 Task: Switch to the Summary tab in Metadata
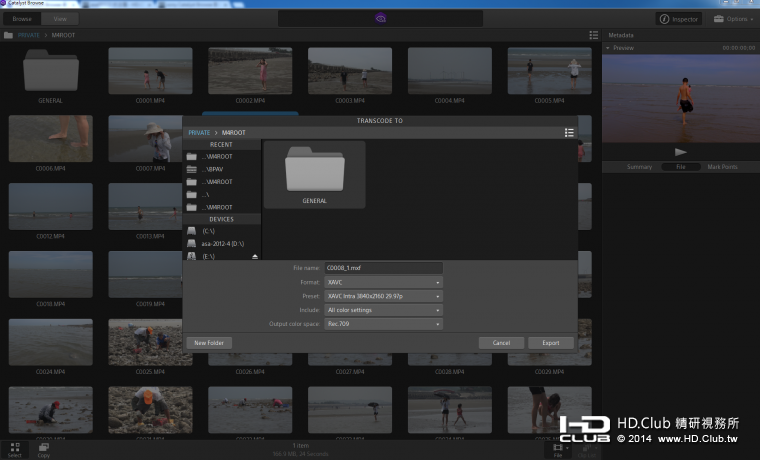[x=639, y=167]
